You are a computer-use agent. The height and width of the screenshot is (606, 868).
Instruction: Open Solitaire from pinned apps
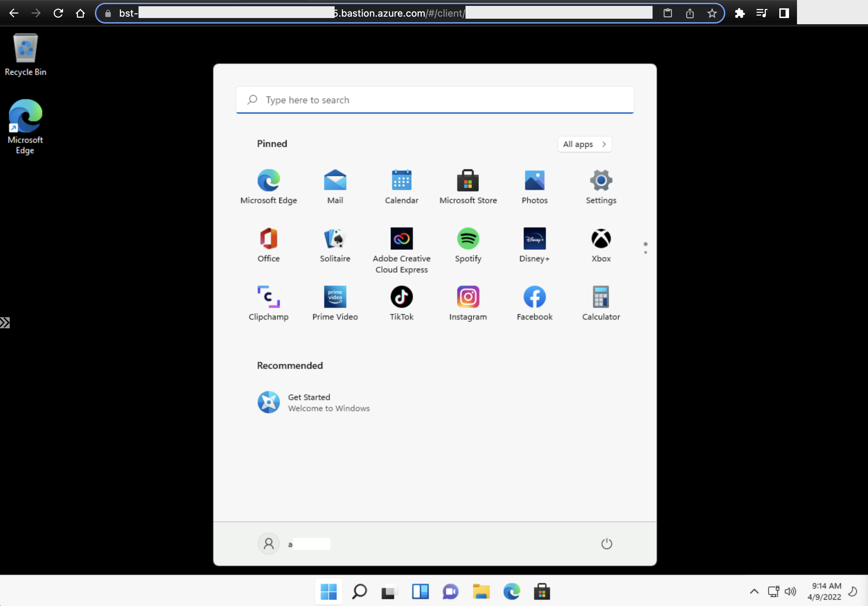point(335,239)
